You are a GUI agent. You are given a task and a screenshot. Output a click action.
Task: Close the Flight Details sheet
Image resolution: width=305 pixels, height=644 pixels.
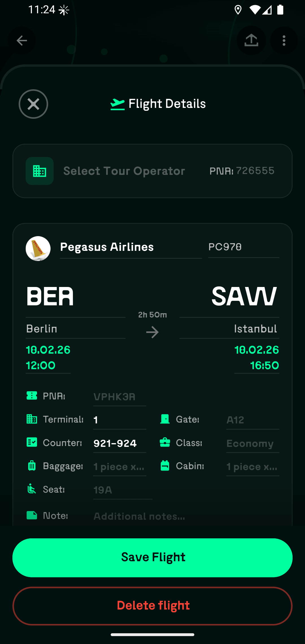click(x=33, y=104)
